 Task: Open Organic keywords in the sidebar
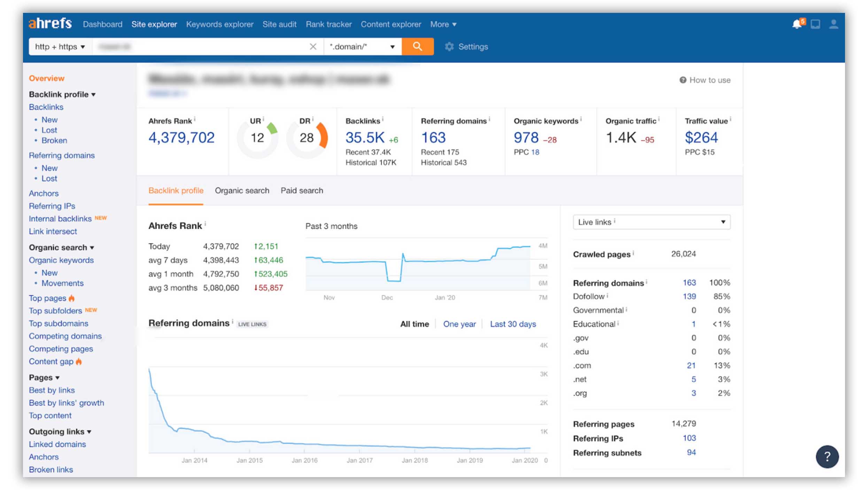pyautogui.click(x=61, y=260)
